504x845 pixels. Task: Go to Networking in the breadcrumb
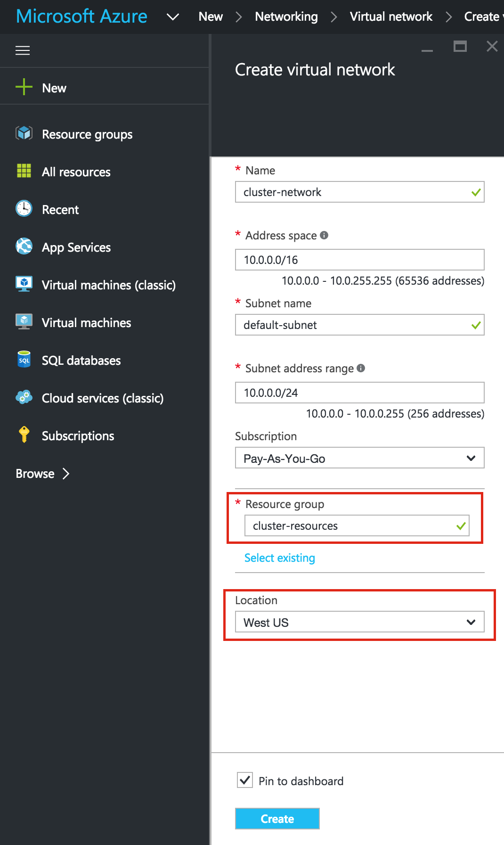(x=286, y=16)
